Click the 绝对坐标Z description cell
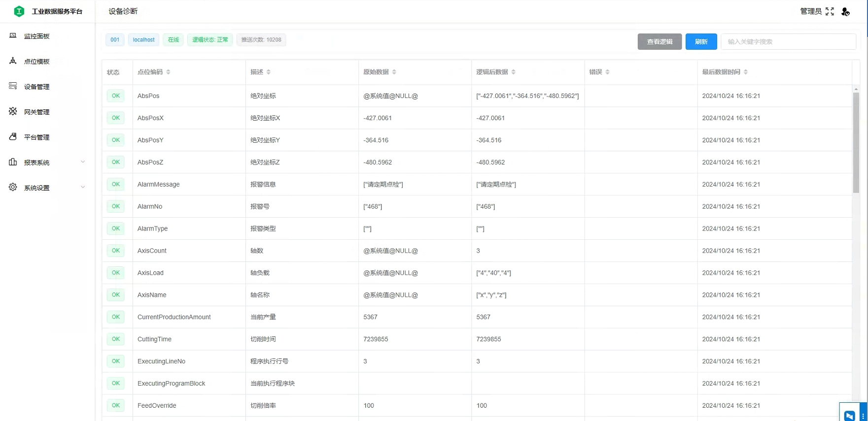This screenshot has height=421, width=868. [x=302, y=162]
